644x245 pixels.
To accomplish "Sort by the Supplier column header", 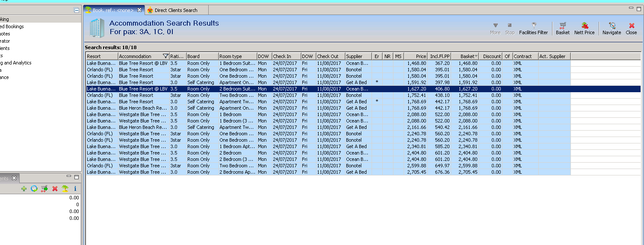I will [x=358, y=56].
